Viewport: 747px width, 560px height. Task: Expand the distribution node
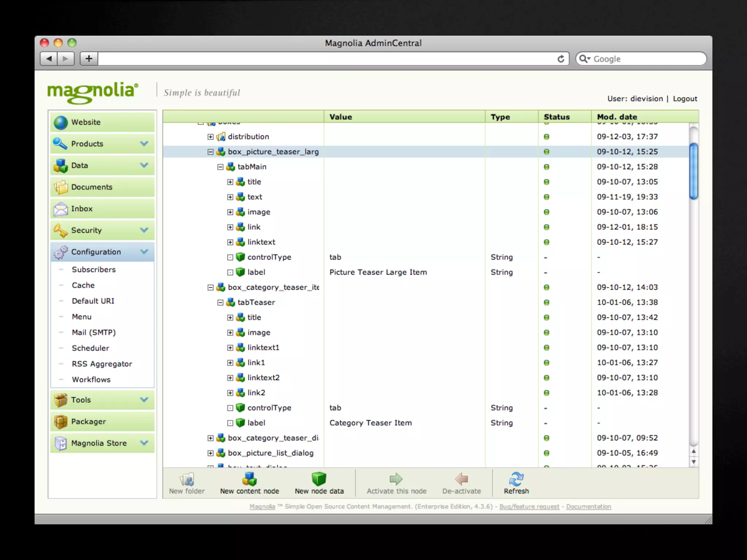point(210,137)
